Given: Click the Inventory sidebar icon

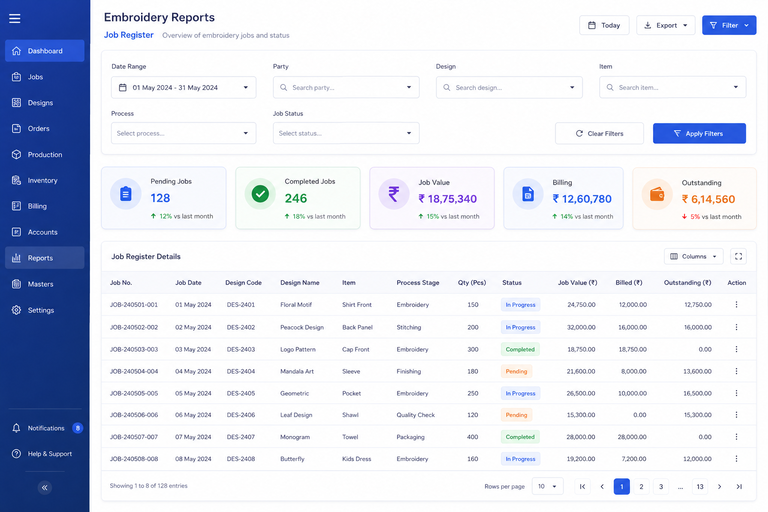Looking at the screenshot, I should pyautogui.click(x=16, y=180).
